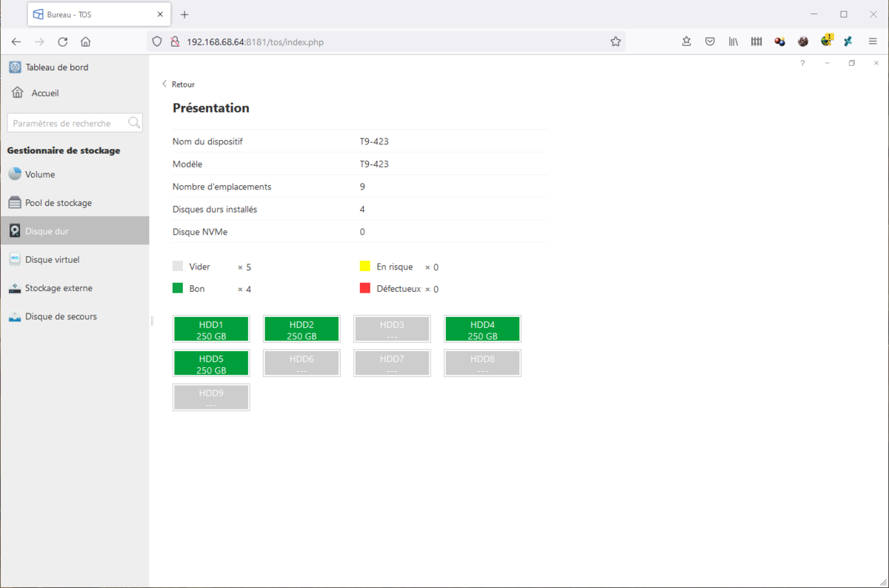Click the Volume pie chart icon

(15, 174)
